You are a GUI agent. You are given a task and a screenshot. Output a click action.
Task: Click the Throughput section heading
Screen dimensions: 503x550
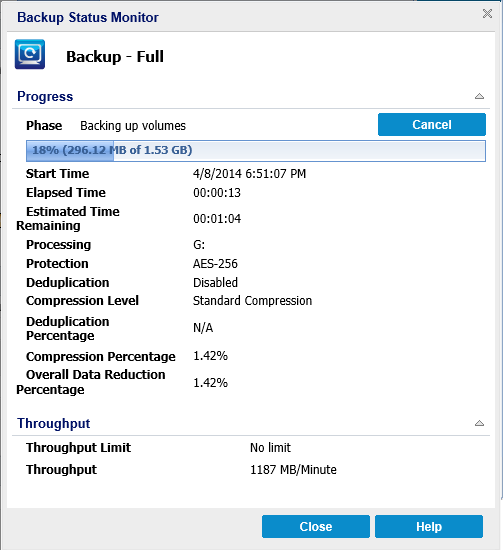click(54, 423)
